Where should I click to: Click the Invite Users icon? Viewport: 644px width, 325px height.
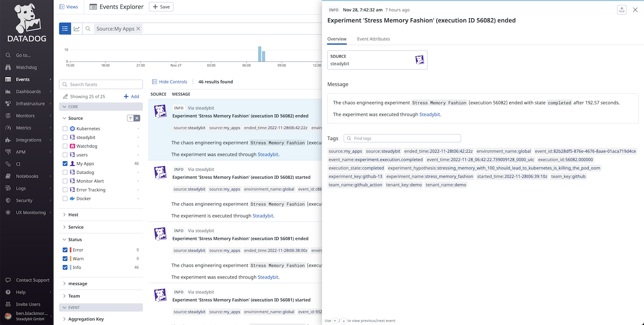click(x=8, y=304)
